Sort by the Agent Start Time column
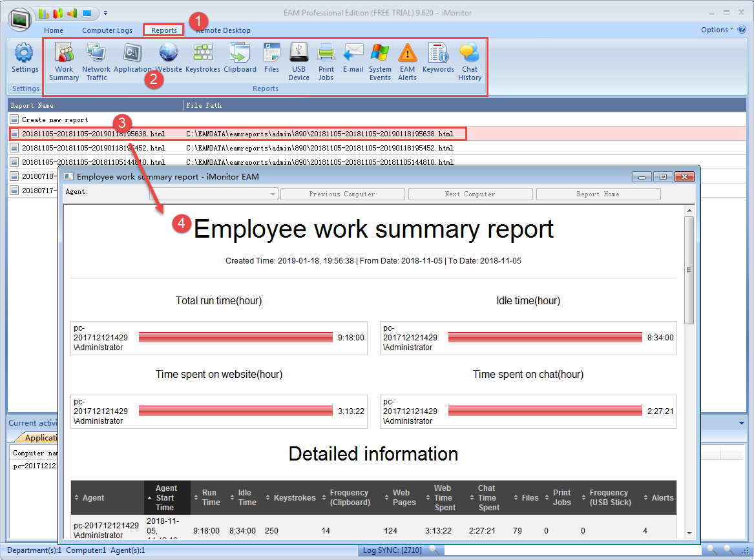The height and width of the screenshot is (560, 754). (167, 497)
